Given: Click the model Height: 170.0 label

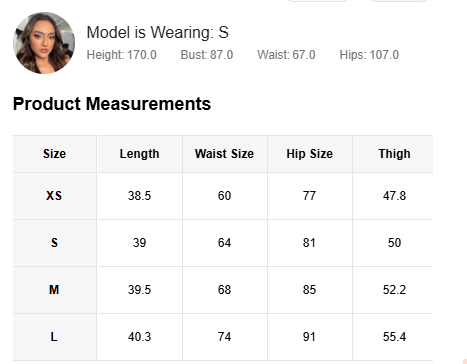Looking at the screenshot, I should pos(122,55).
